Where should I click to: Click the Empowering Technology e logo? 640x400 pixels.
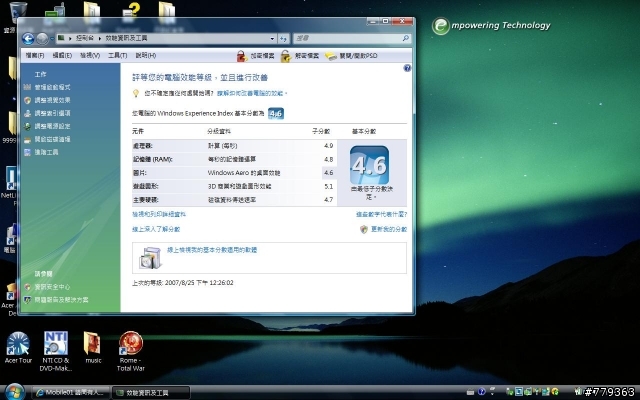441,26
